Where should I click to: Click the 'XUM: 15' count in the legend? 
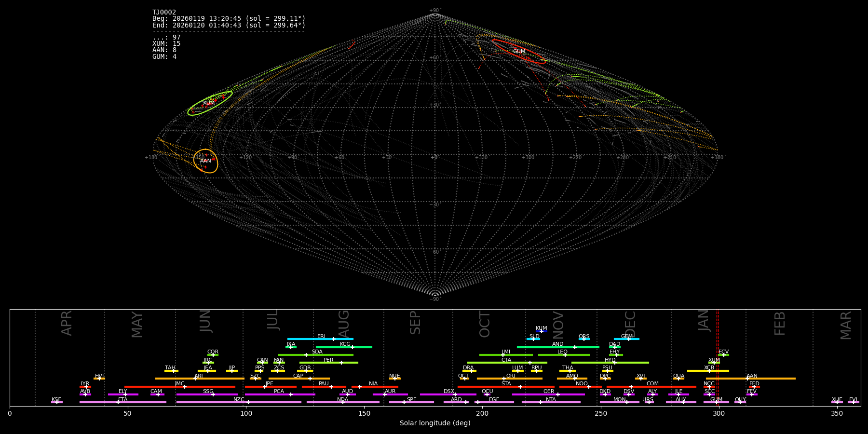(x=166, y=44)
